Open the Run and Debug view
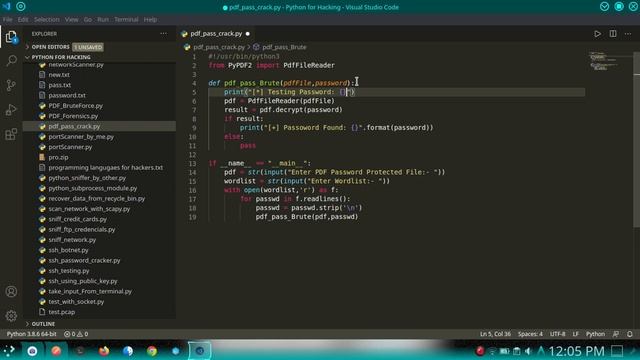640x360 pixels. point(11,110)
